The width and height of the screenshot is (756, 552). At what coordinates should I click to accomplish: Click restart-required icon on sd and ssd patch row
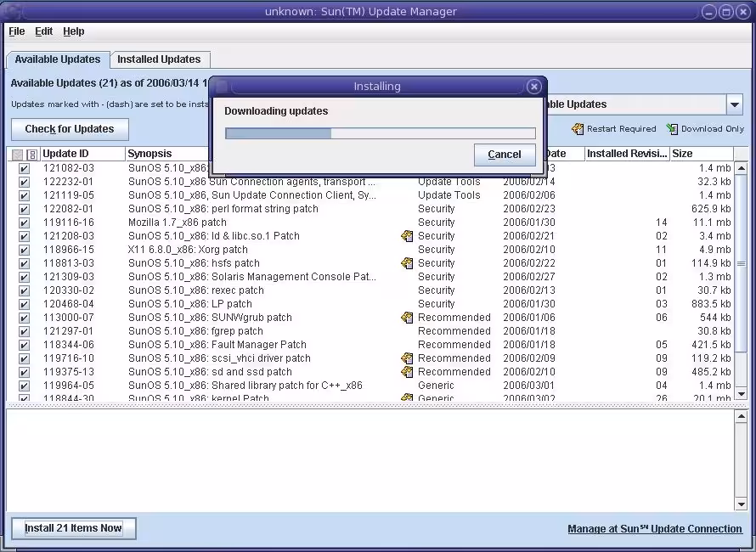point(407,372)
